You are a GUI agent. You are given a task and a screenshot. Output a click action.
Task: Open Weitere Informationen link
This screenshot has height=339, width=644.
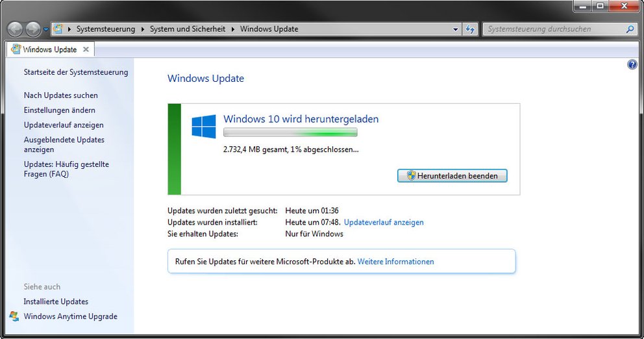[x=395, y=262]
